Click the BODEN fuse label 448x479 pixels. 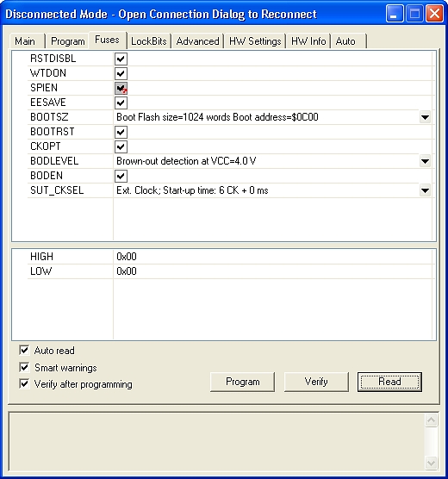click(47, 176)
